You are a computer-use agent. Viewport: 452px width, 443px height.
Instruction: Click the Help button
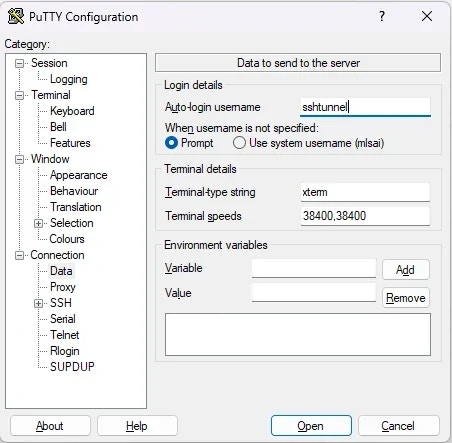(137, 426)
